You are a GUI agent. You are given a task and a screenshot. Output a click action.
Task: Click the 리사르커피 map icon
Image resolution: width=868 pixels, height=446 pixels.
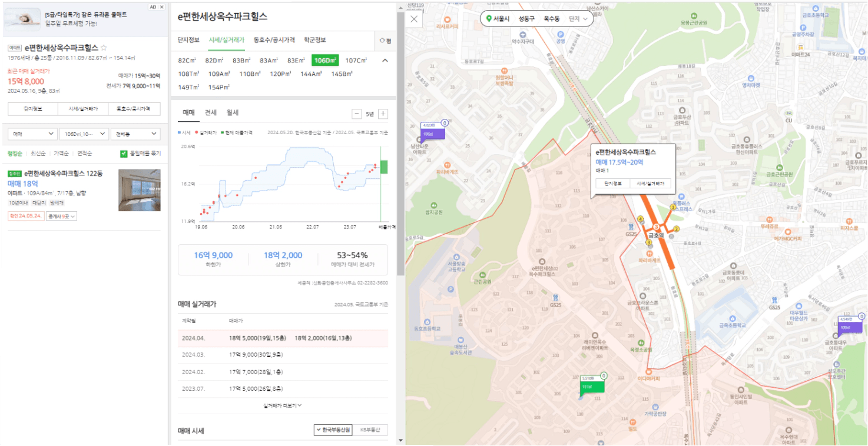[x=447, y=19]
